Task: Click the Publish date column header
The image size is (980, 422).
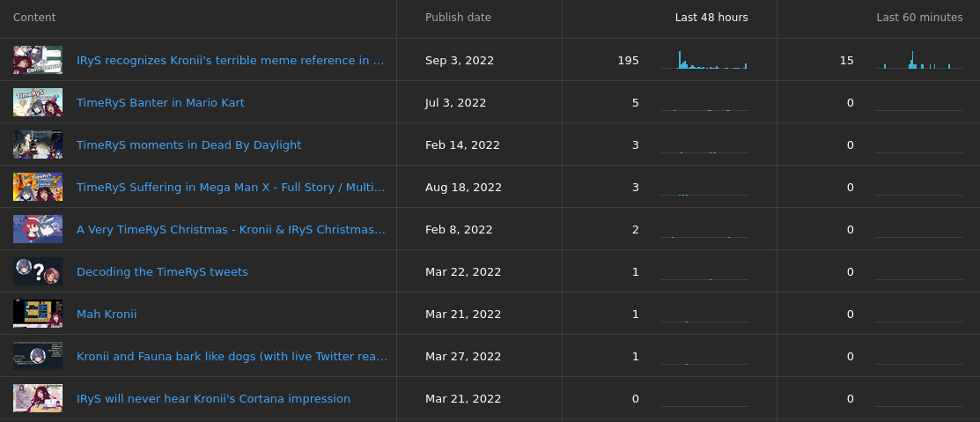Action: click(458, 18)
